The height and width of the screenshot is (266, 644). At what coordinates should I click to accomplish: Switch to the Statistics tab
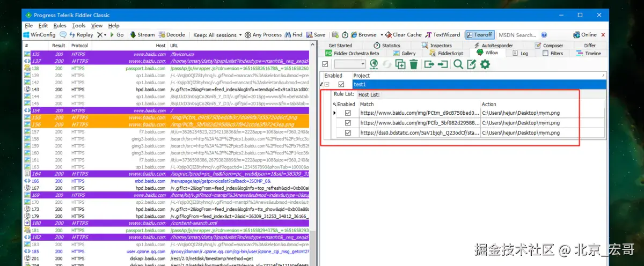point(387,46)
